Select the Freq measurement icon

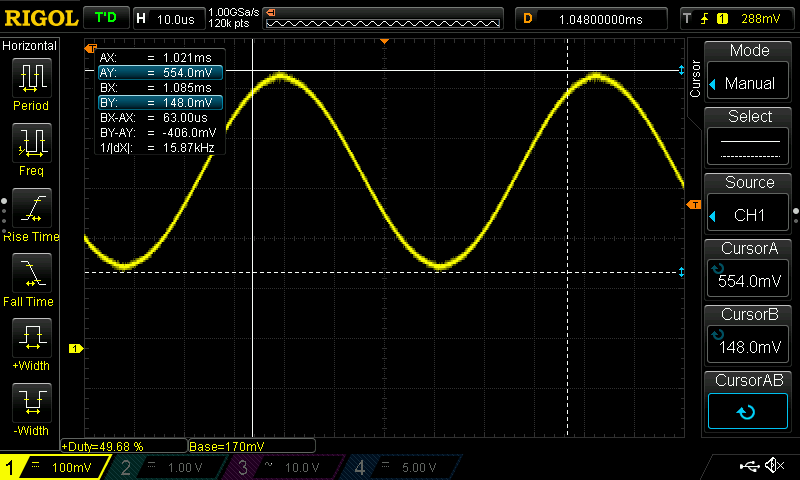[x=32, y=142]
